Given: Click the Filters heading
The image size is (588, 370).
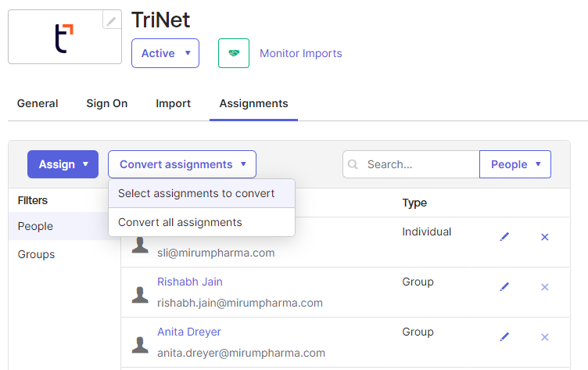Looking at the screenshot, I should pyautogui.click(x=33, y=200).
